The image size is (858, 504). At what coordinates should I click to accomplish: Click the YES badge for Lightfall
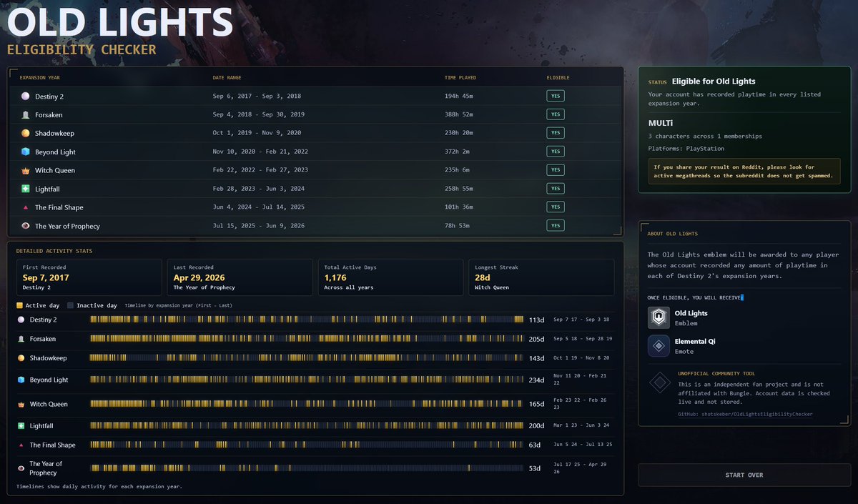coord(556,189)
